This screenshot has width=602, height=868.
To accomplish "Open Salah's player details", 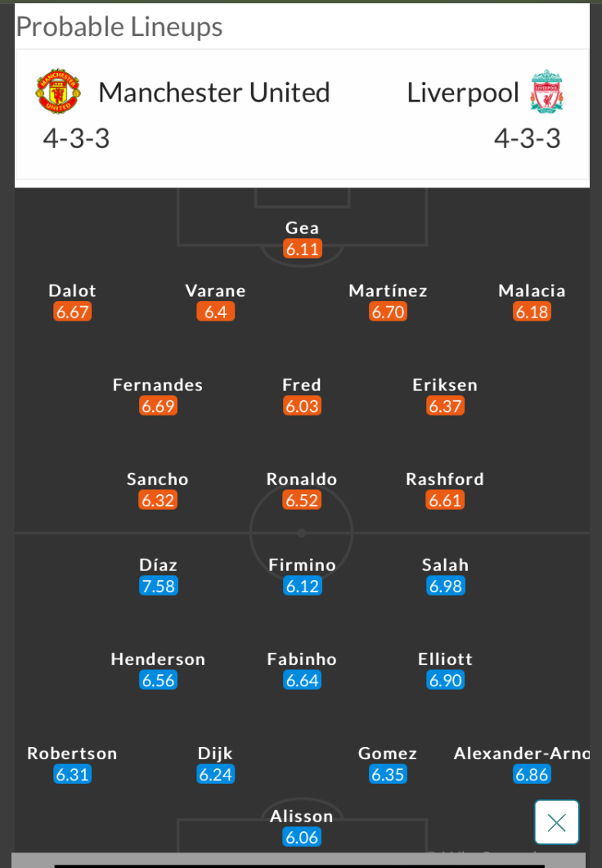I will click(x=446, y=564).
